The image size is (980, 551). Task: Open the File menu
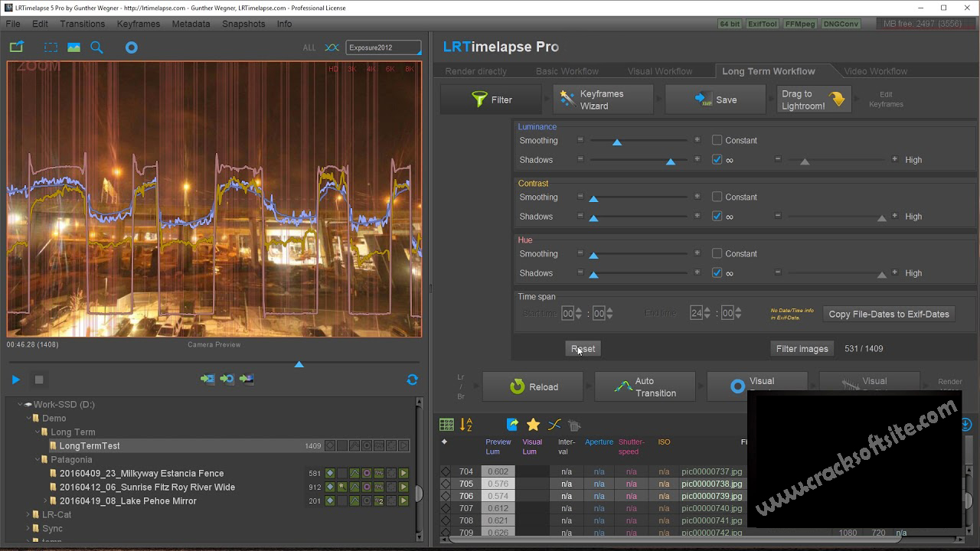click(13, 24)
